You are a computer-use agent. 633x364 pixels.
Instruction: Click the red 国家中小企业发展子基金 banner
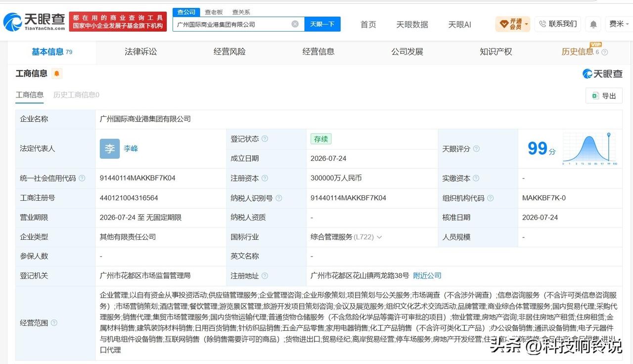118,22
